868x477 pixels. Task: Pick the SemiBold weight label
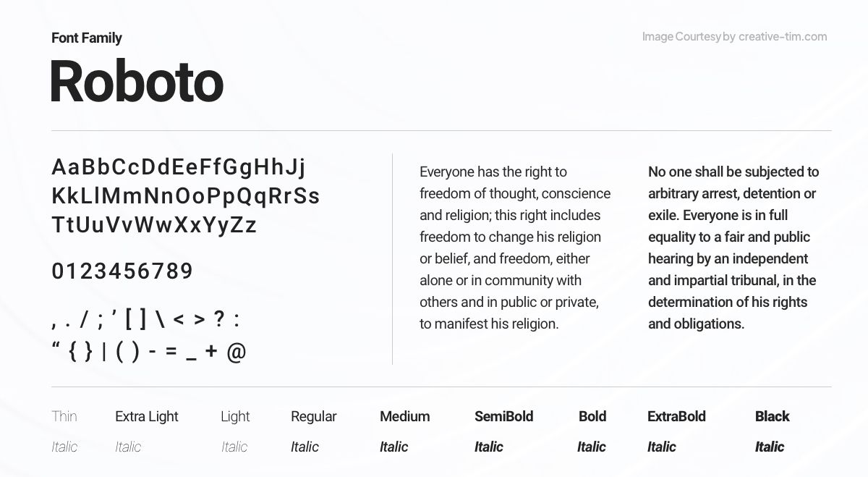pos(503,416)
